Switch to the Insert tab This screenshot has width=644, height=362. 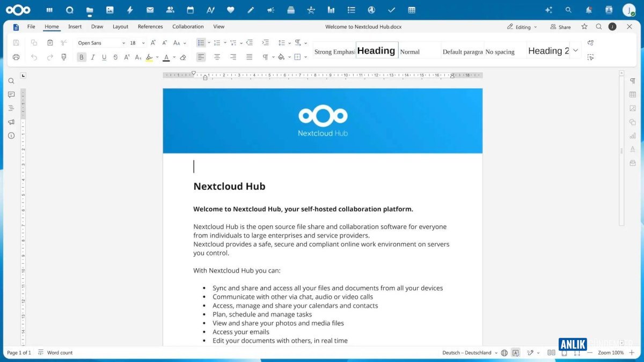[75, 26]
